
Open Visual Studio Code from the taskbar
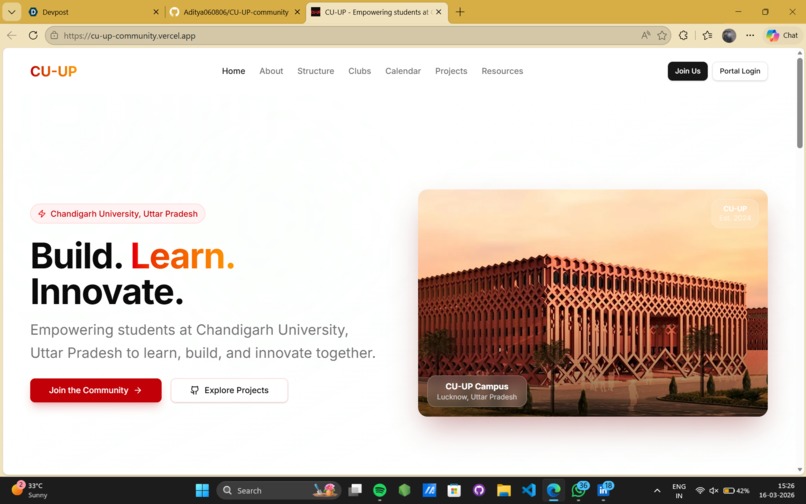tap(528, 490)
